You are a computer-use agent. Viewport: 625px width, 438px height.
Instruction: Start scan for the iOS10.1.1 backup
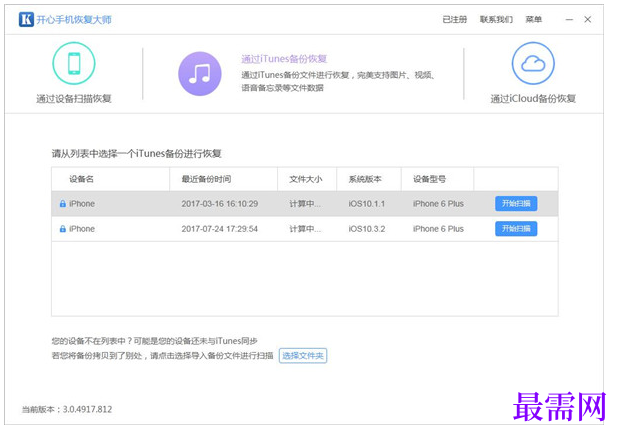[516, 204]
